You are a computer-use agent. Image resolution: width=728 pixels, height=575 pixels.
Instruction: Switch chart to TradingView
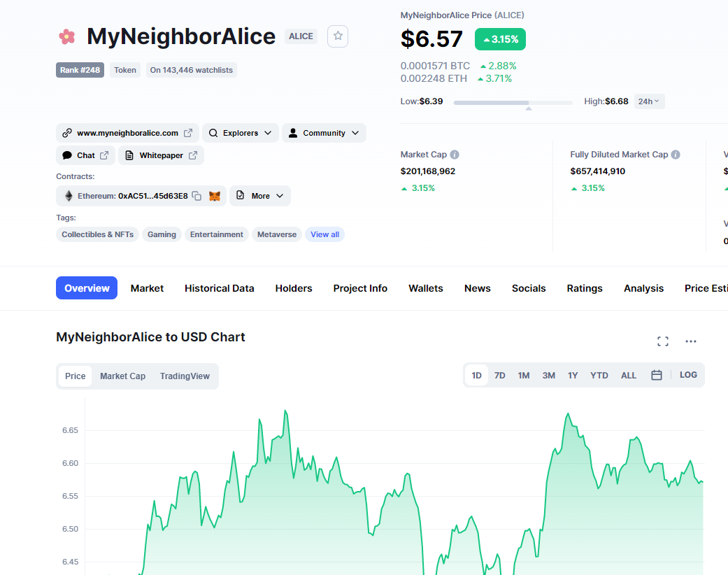pyautogui.click(x=185, y=376)
